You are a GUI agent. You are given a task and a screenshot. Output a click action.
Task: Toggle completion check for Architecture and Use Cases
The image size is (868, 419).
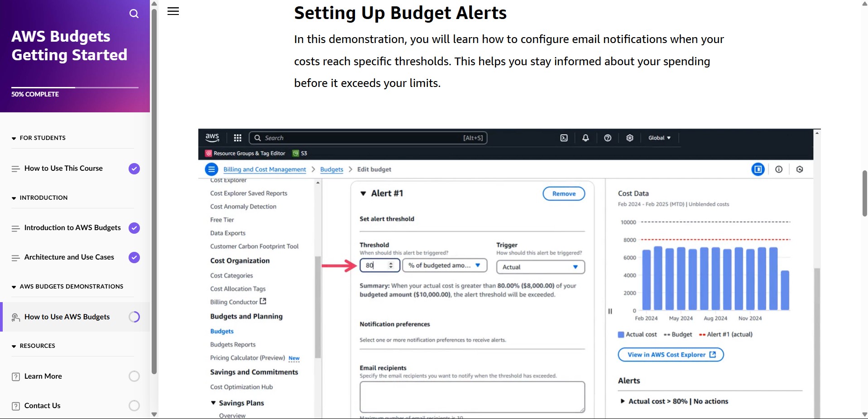point(134,257)
